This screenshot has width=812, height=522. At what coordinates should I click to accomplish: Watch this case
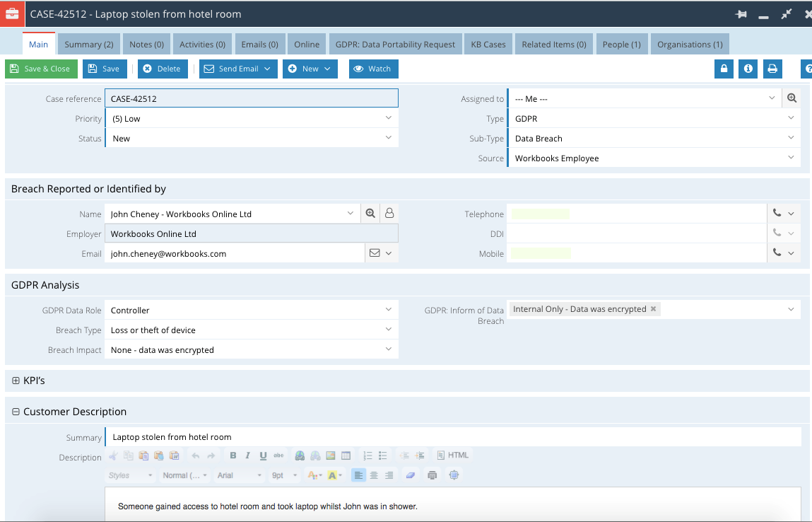[373, 69]
